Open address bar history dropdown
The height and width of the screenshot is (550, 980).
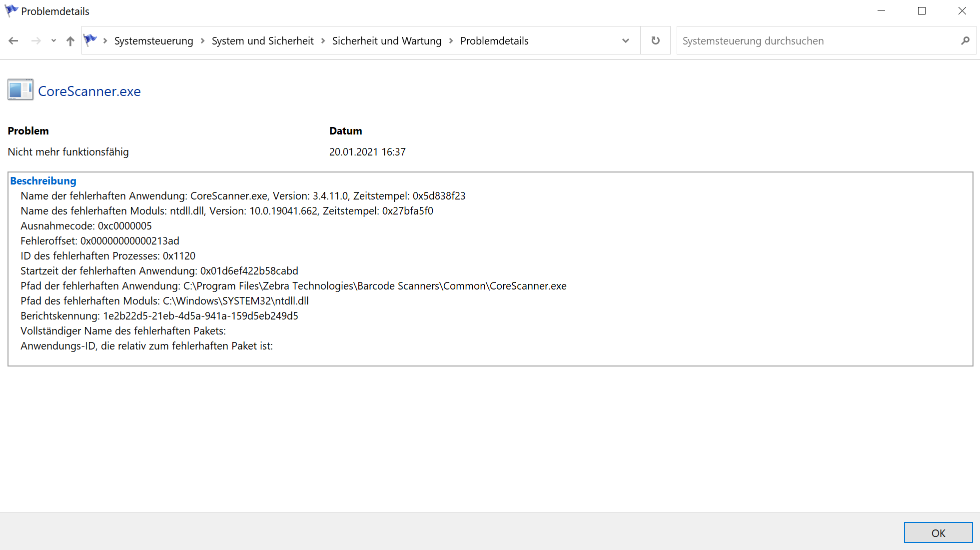point(626,41)
